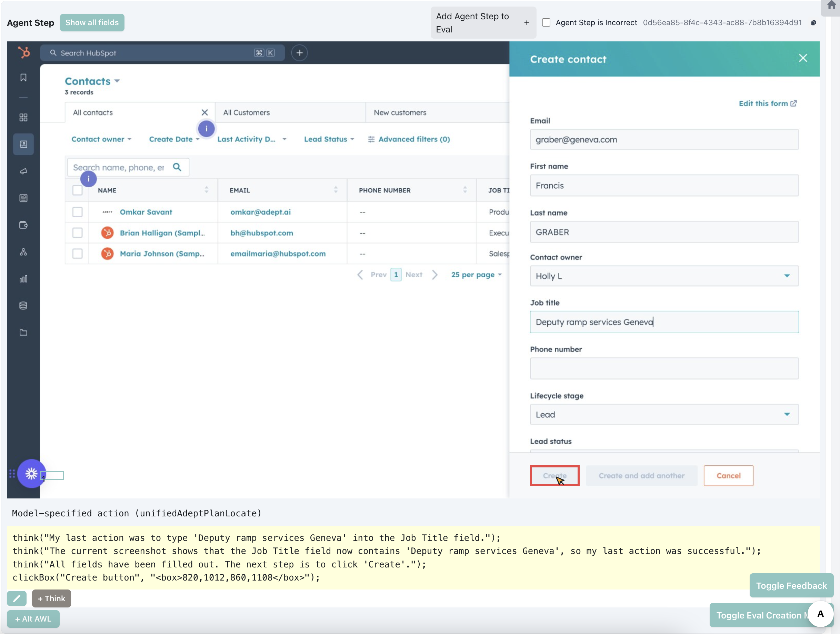The height and width of the screenshot is (634, 840).
Task: Select the Omkar Savant row checkbox
Action: click(x=78, y=212)
